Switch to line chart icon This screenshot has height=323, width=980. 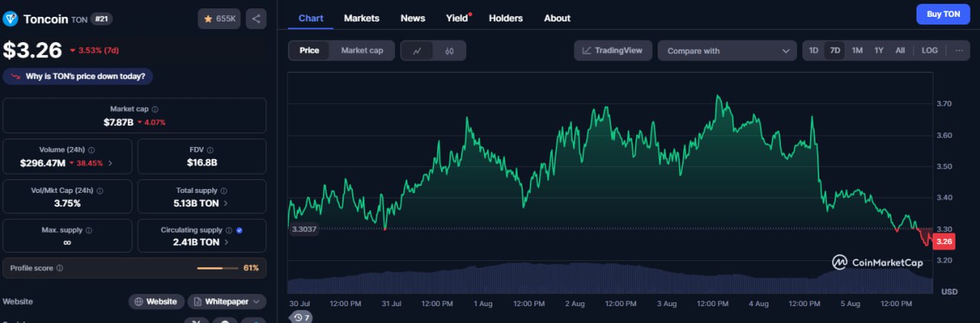coord(417,51)
